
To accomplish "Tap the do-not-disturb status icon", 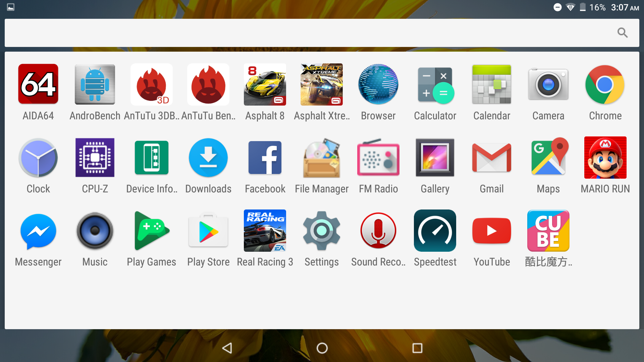I will (x=557, y=7).
